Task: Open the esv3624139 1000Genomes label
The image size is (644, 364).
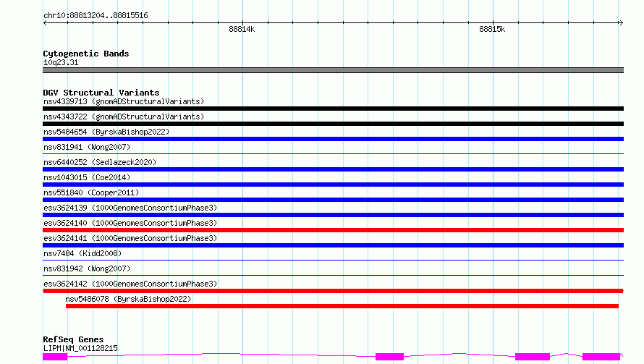Action: pos(130,208)
